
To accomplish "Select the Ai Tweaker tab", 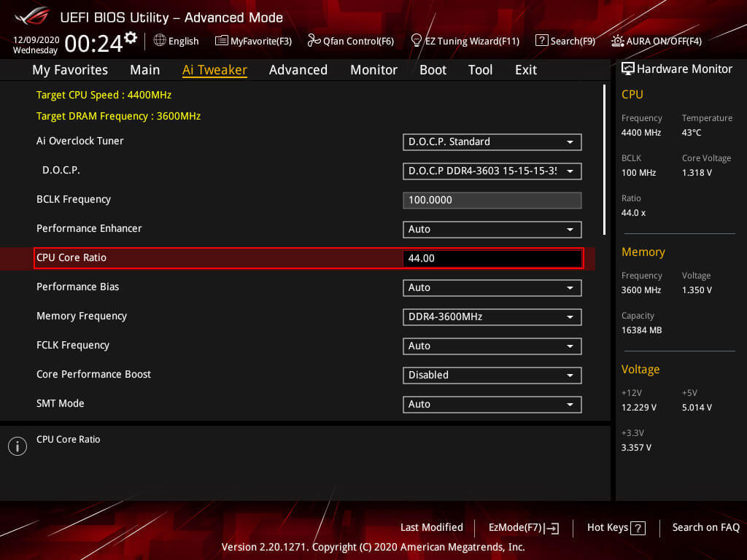I will click(214, 70).
